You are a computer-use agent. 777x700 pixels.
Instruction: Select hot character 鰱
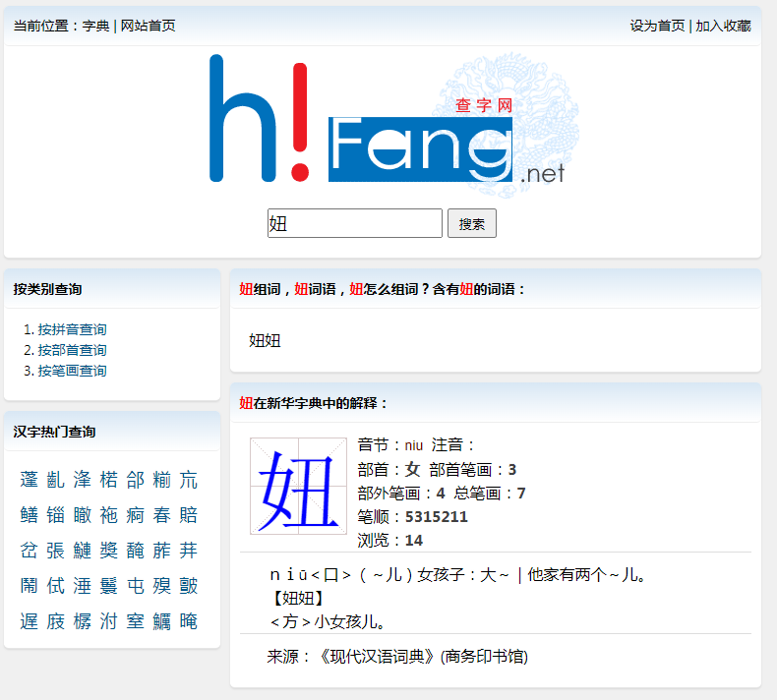83,551
